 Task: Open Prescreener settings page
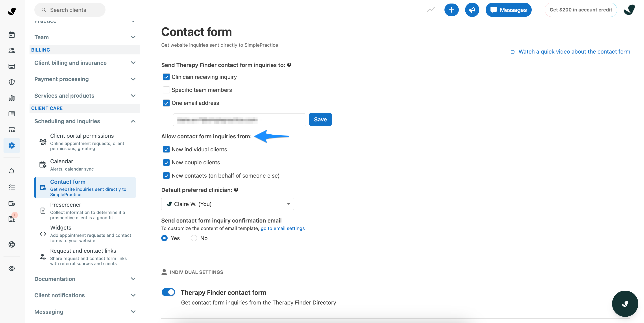85,211
